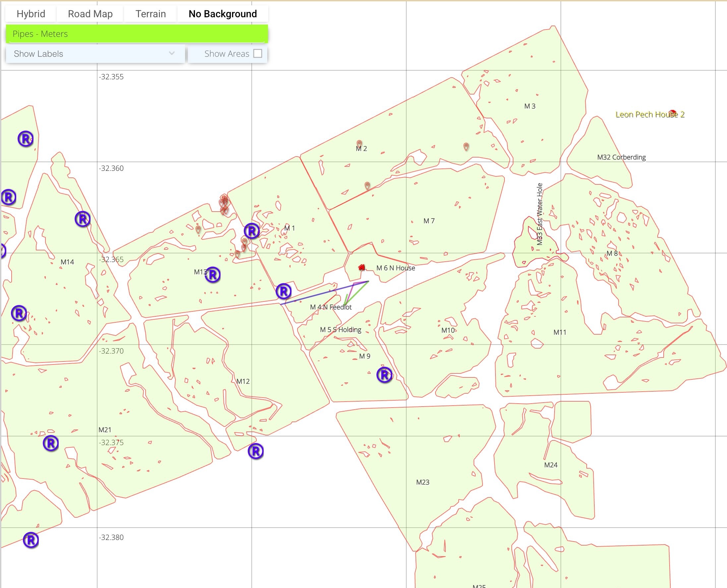Click the M23 paddock label

pyautogui.click(x=423, y=482)
